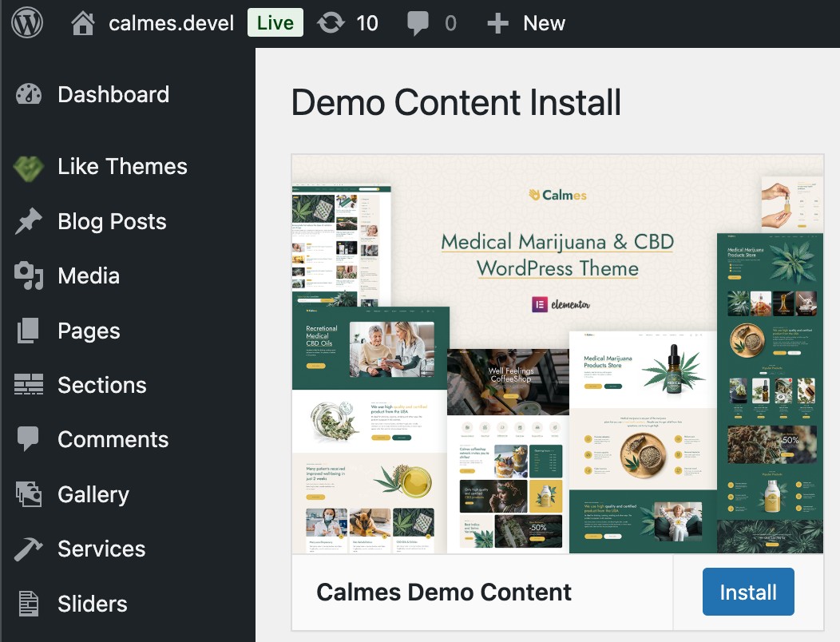Image resolution: width=840 pixels, height=642 pixels.
Task: Click the Dashboard gauge icon
Action: coord(29,95)
